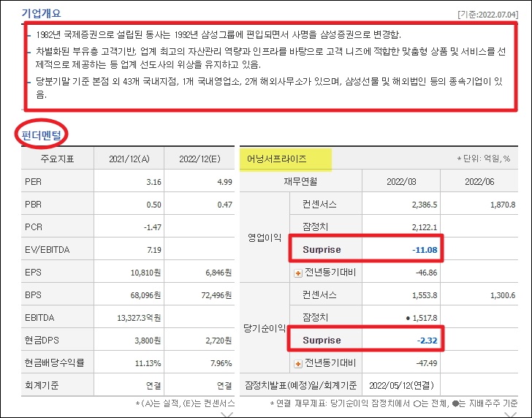Click the PCR row label

point(34,227)
